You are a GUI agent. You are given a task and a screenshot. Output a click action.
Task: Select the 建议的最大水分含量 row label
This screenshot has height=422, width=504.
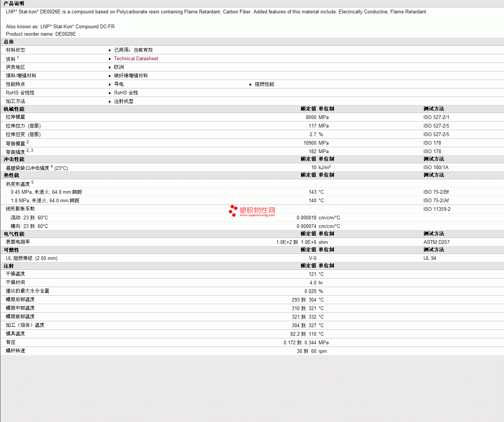[x=28, y=291]
